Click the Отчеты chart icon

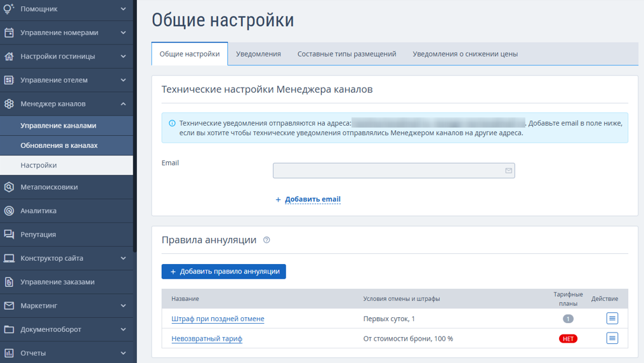click(x=9, y=353)
